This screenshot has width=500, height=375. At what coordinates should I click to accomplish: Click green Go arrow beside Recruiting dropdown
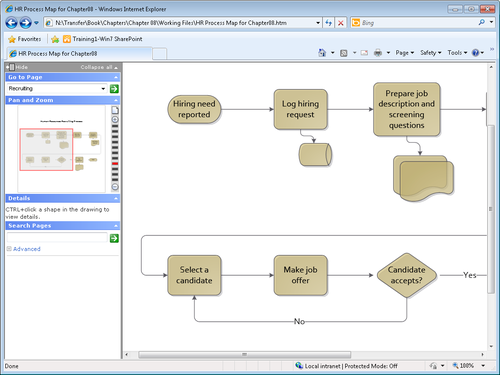coord(114,89)
